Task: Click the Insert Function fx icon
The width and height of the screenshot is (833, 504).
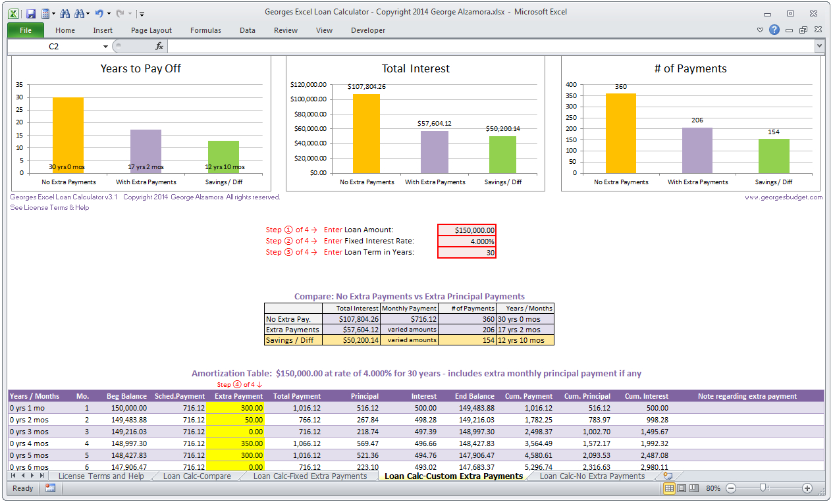Action: pos(159,46)
